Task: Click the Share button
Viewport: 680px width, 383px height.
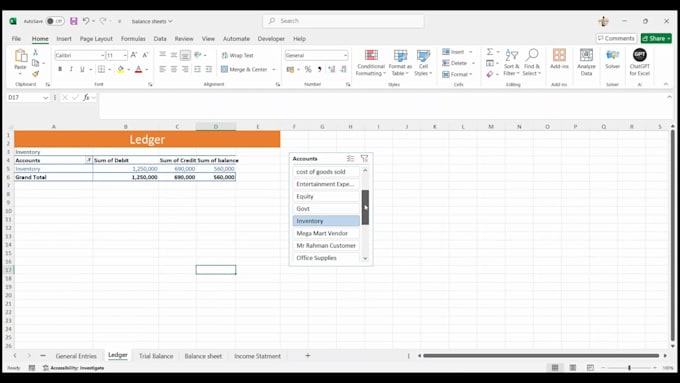Action: pyautogui.click(x=656, y=38)
